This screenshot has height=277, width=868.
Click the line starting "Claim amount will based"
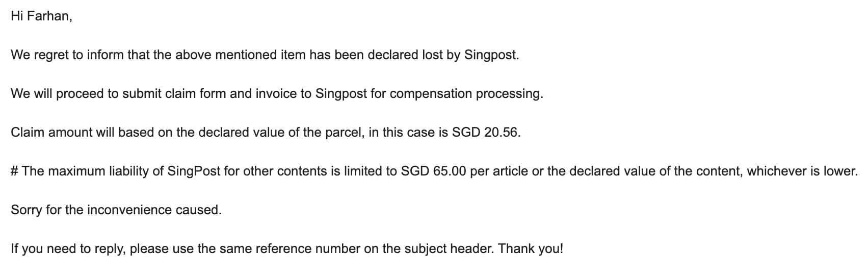click(x=266, y=133)
